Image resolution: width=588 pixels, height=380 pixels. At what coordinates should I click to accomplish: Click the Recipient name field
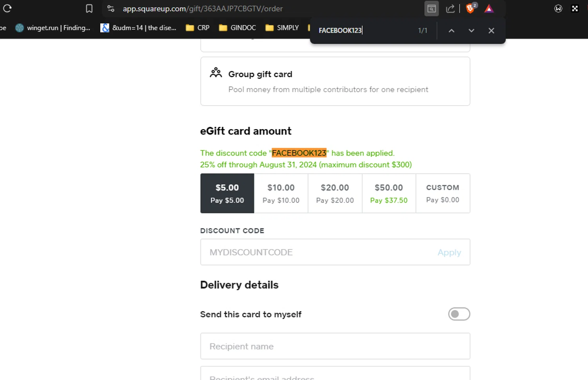[x=335, y=346]
